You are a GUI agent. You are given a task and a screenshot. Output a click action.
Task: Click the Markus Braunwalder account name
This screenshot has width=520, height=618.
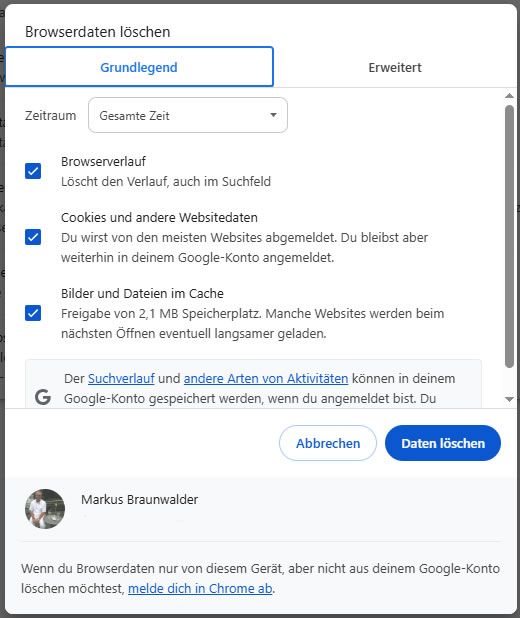140,499
